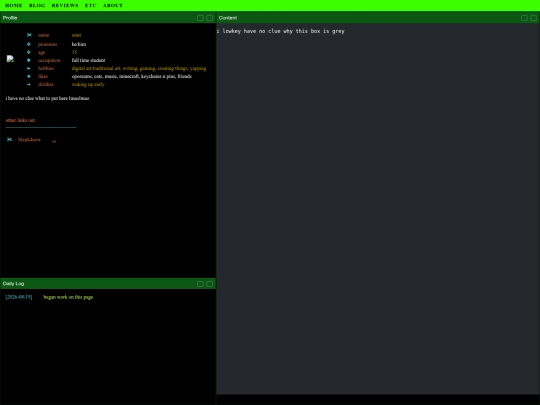Click right square button in Profile header
This screenshot has height=405, width=540.
click(209, 18)
